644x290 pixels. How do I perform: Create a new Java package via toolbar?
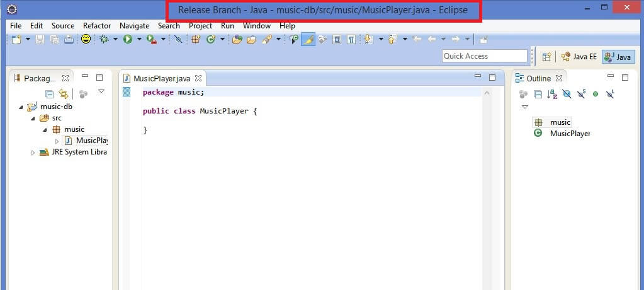[196, 40]
